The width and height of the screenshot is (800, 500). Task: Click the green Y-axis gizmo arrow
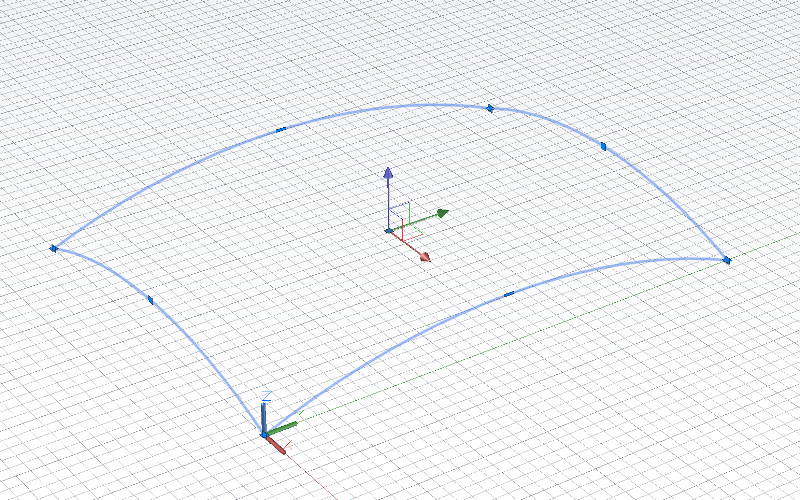pyautogui.click(x=442, y=213)
